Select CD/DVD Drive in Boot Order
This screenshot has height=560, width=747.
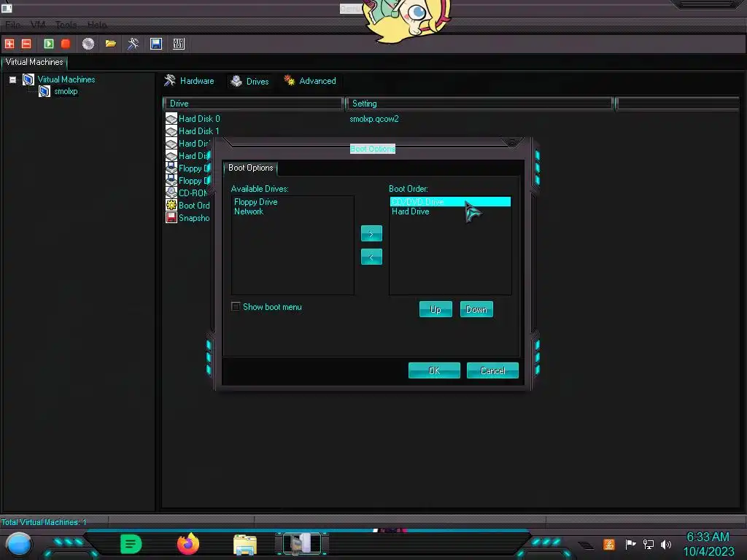pos(450,202)
